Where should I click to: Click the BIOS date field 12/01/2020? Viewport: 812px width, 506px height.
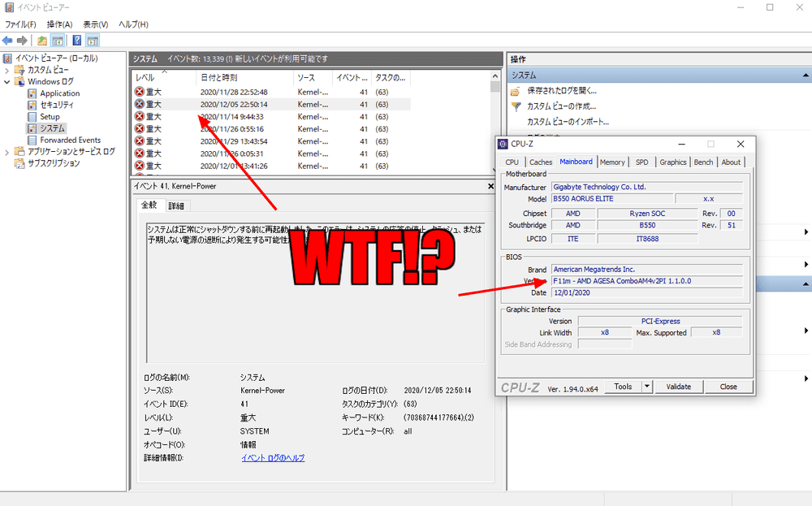pos(647,292)
